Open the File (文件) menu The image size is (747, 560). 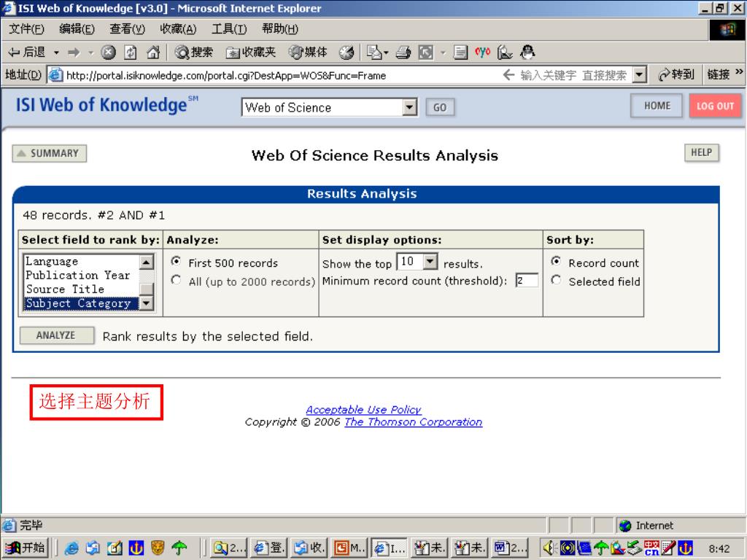point(26,29)
